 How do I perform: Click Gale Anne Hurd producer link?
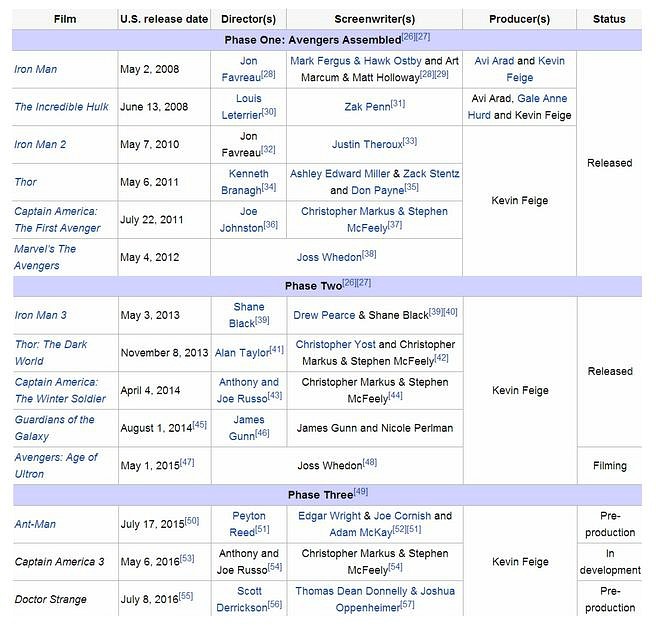(517, 107)
